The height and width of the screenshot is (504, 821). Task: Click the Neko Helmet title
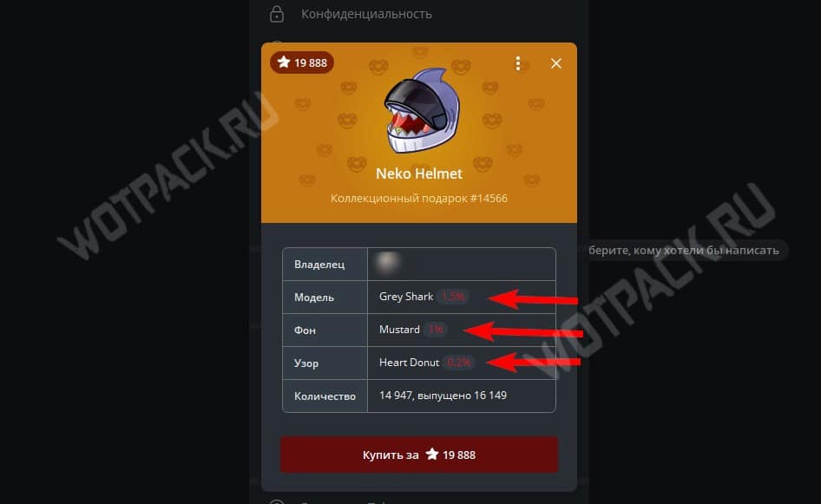pyautogui.click(x=419, y=173)
